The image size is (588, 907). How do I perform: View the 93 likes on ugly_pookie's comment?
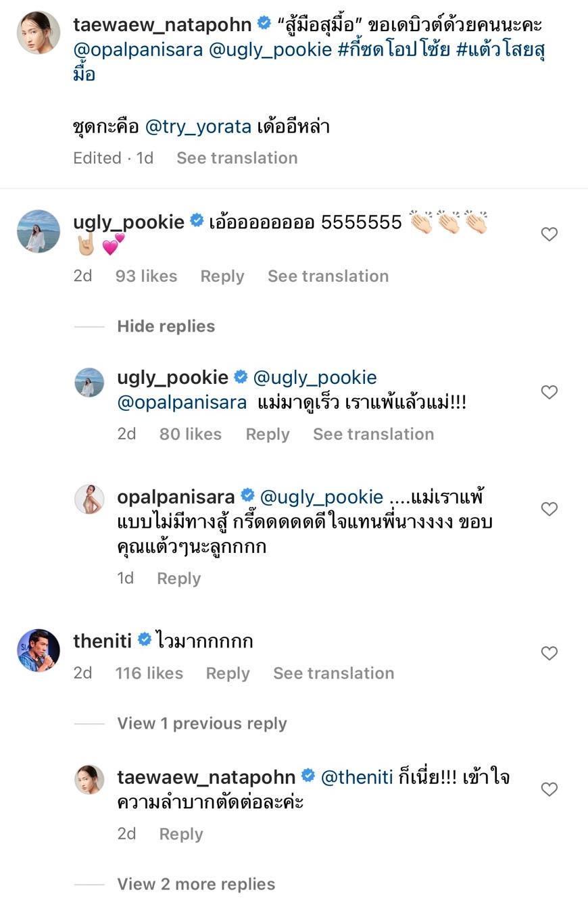coord(146,276)
